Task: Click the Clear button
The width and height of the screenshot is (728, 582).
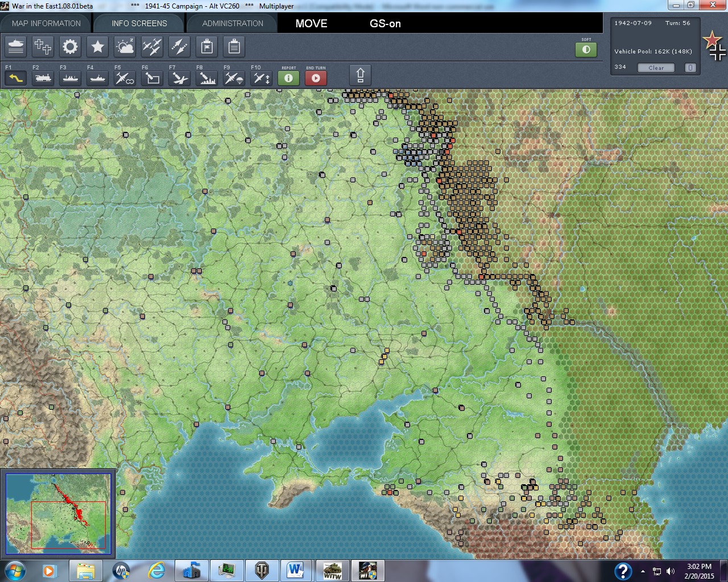Action: (x=656, y=68)
